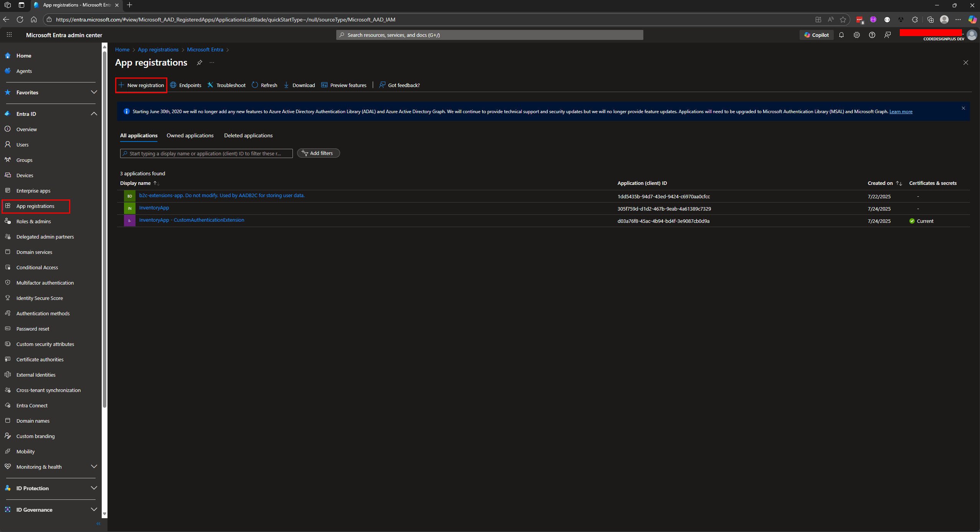Image resolution: width=980 pixels, height=532 pixels.
Task: Open the InventoryApp registration
Action: pyautogui.click(x=154, y=208)
